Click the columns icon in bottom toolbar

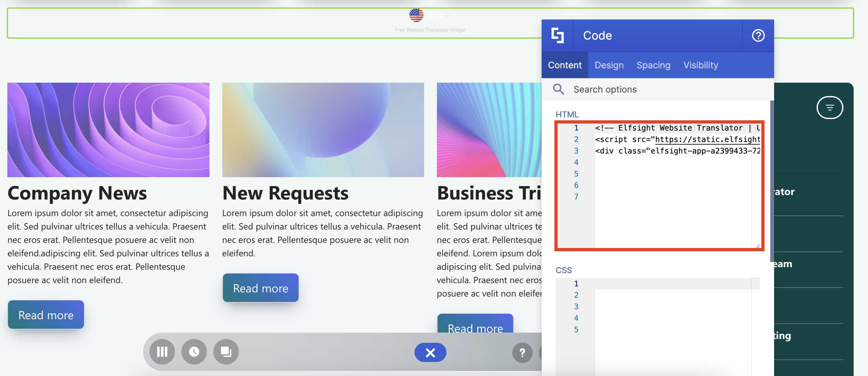click(x=162, y=352)
